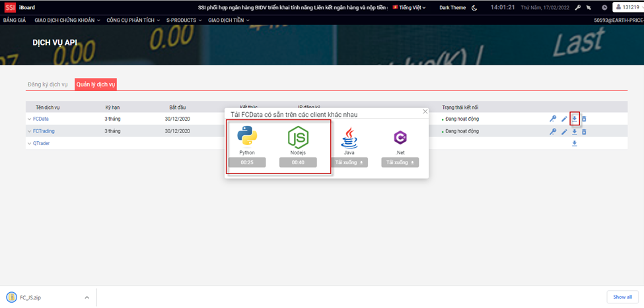Click the Tên dịch vụ column header

coord(48,108)
